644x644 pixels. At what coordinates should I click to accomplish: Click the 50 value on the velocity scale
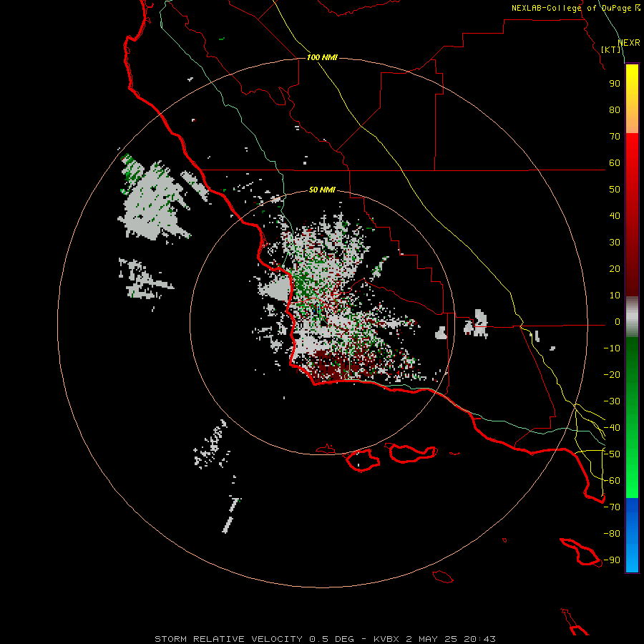615,190
